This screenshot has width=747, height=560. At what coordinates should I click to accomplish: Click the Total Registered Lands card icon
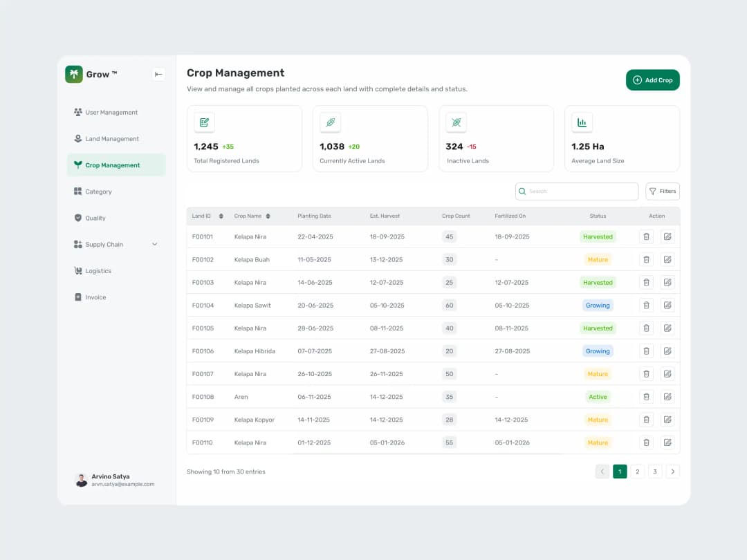point(204,122)
